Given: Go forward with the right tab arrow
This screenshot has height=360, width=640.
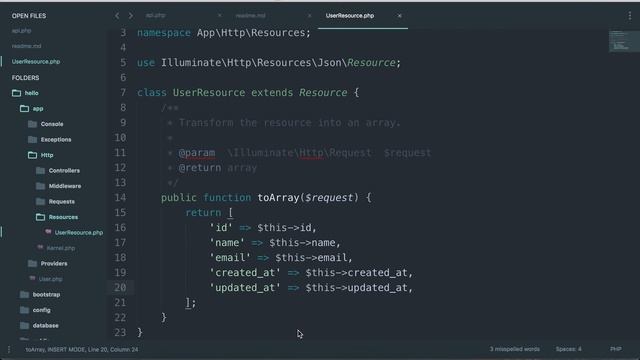Looking at the screenshot, I should tap(131, 16).
